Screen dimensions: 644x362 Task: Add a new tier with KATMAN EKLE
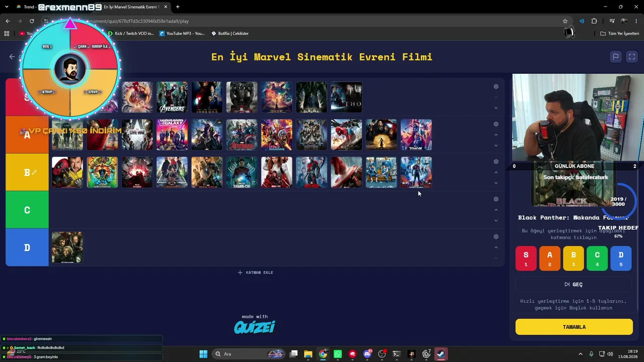(x=256, y=273)
